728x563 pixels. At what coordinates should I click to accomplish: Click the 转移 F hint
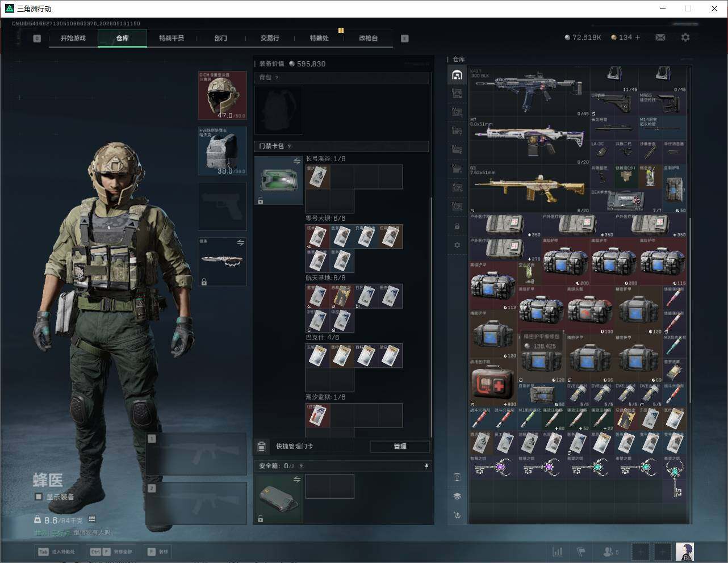pos(158,552)
